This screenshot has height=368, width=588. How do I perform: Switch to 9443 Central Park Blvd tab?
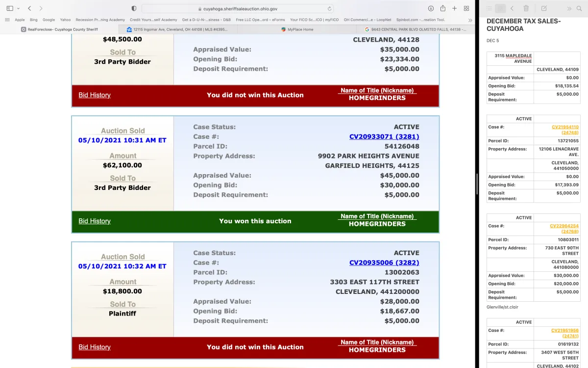tap(415, 29)
